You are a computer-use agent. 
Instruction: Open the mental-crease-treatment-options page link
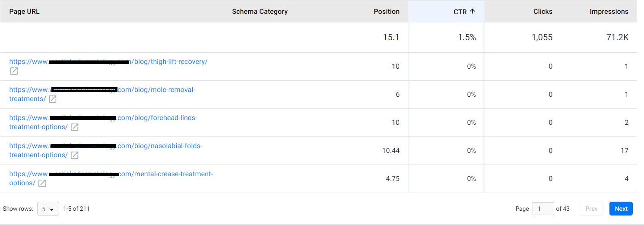pyautogui.click(x=111, y=178)
